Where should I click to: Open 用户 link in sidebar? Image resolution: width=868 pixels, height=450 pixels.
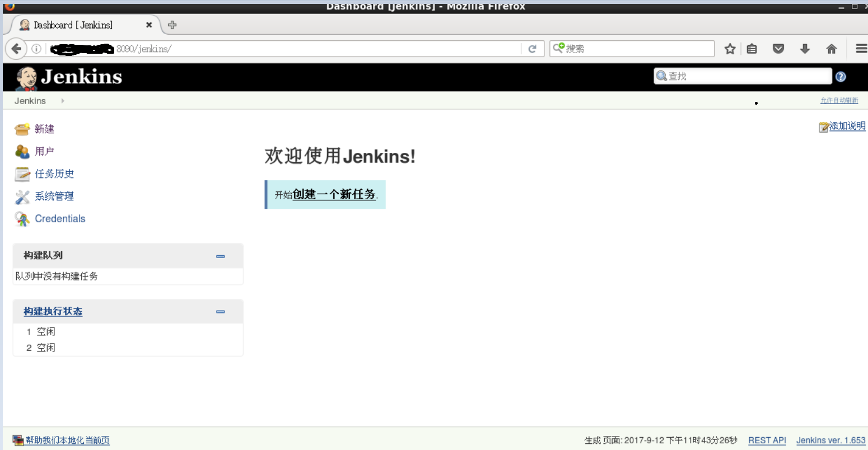point(44,152)
